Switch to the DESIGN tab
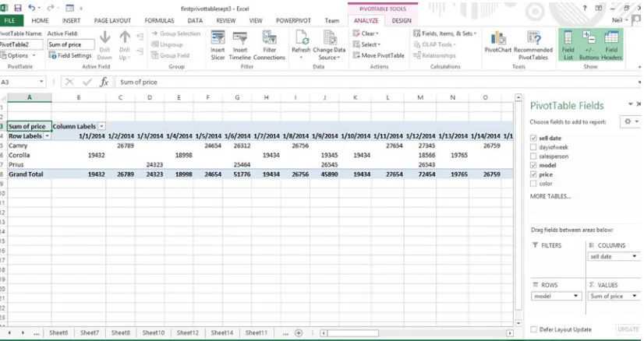This screenshot has height=341, width=644. (402, 20)
